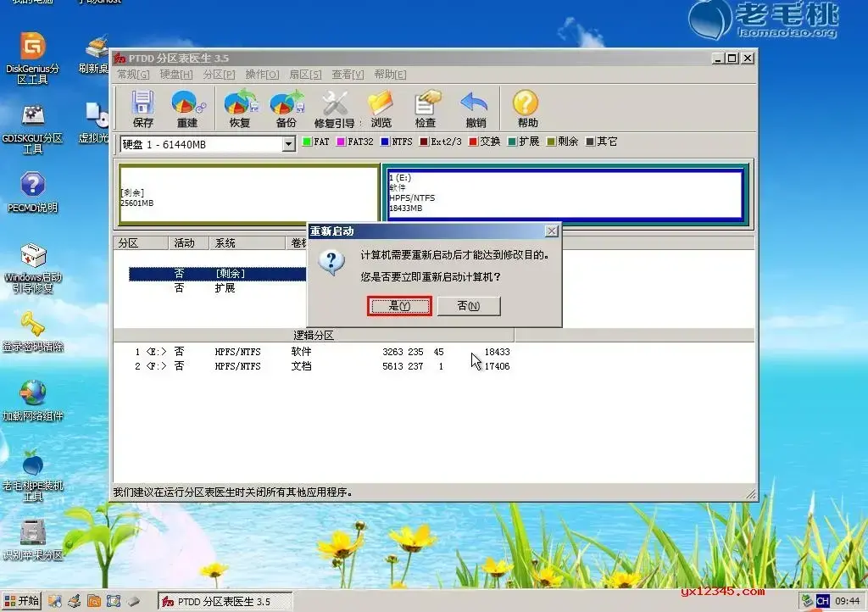Click the 逻辑分区 section header
The height and width of the screenshot is (612, 868).
click(314, 336)
